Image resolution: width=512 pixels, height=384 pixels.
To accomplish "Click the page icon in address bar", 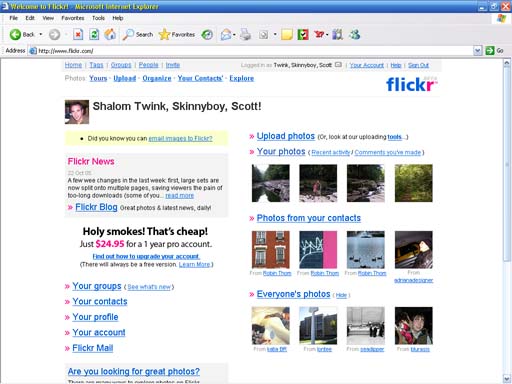I will pos(33,51).
